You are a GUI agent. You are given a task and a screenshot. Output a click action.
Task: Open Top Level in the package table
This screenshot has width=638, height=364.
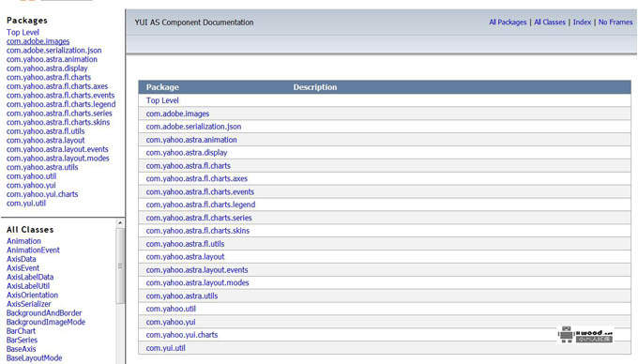coord(162,100)
